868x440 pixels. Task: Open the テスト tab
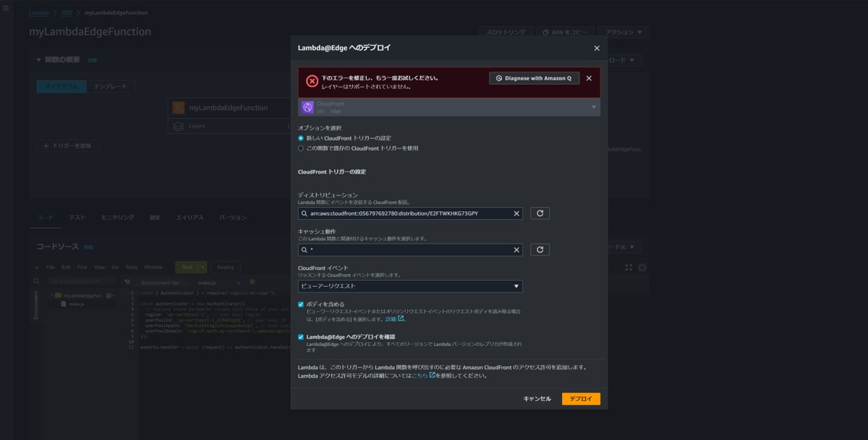point(77,217)
